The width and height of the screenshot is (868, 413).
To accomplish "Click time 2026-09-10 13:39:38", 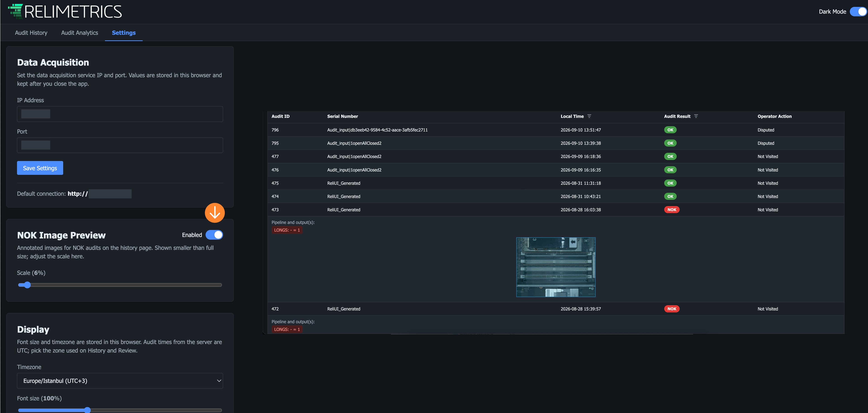I will 581,143.
